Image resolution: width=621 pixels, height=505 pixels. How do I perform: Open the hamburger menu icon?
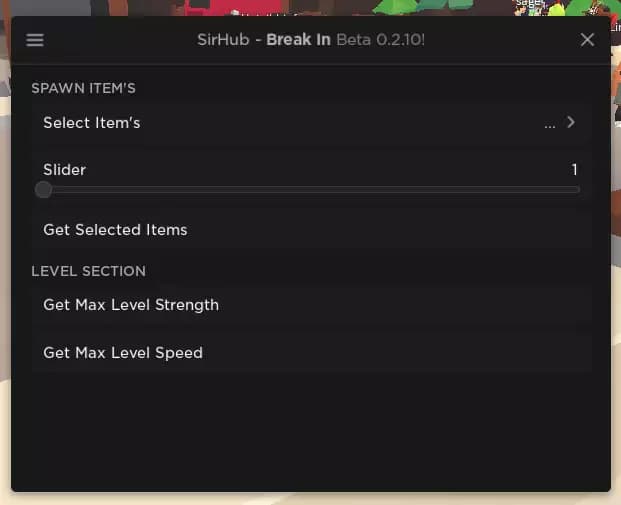pos(35,40)
